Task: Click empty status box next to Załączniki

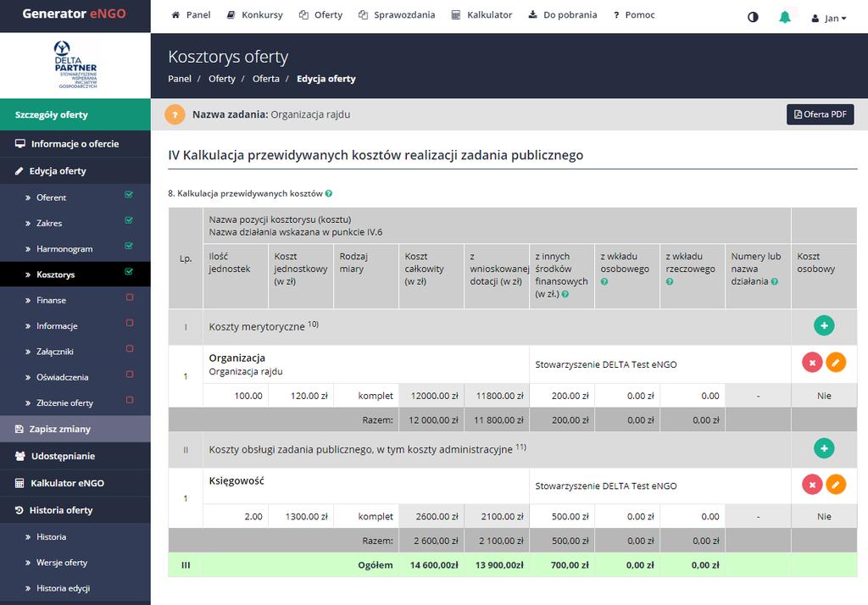Action: pyautogui.click(x=130, y=349)
